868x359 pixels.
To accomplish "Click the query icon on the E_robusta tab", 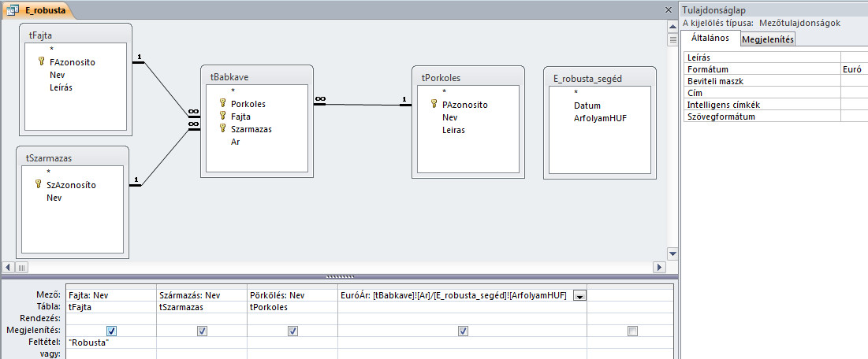I will [13, 11].
